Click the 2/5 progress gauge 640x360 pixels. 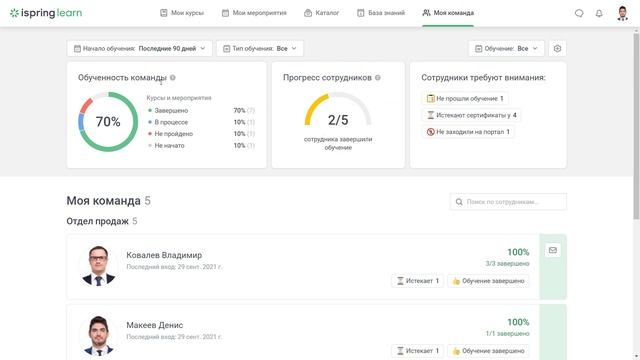(x=338, y=110)
